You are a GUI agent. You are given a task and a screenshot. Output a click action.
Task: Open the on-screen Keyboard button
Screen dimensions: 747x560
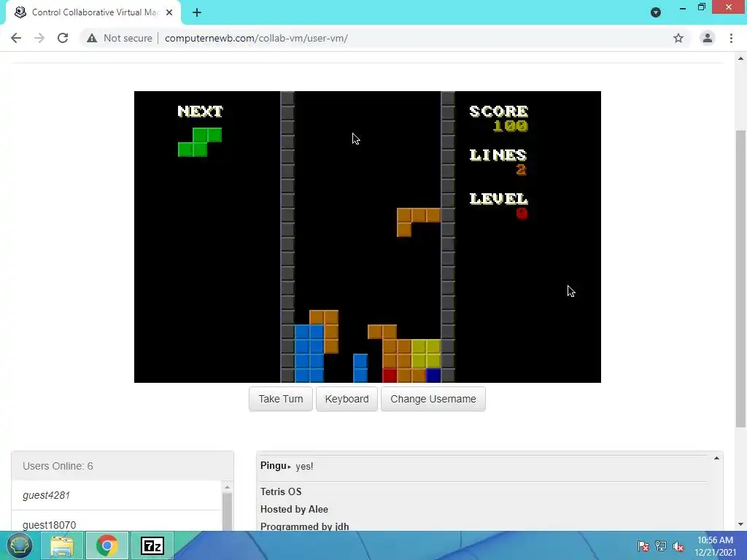[347, 399]
